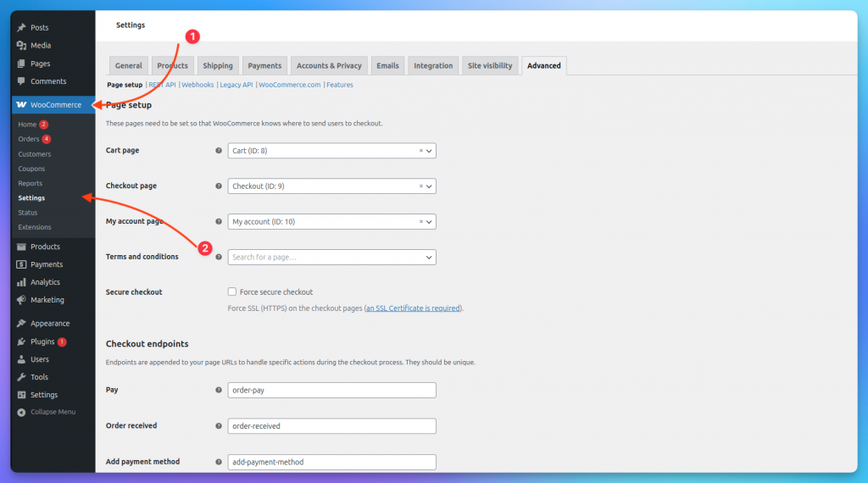The image size is (868, 483).
Task: Enable the Force secure checkout checkbox
Action: (232, 291)
